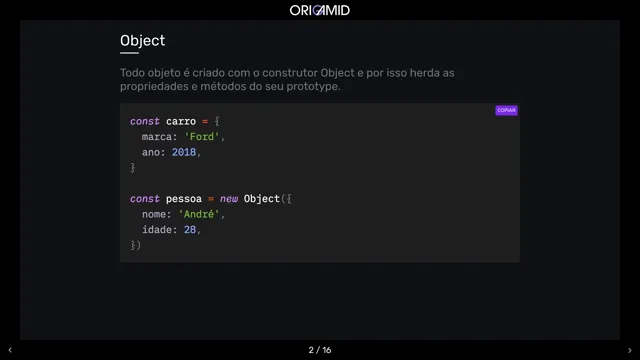This screenshot has width=640, height=360.
Task: Click the 'Ford' string value
Action: tap(202, 137)
